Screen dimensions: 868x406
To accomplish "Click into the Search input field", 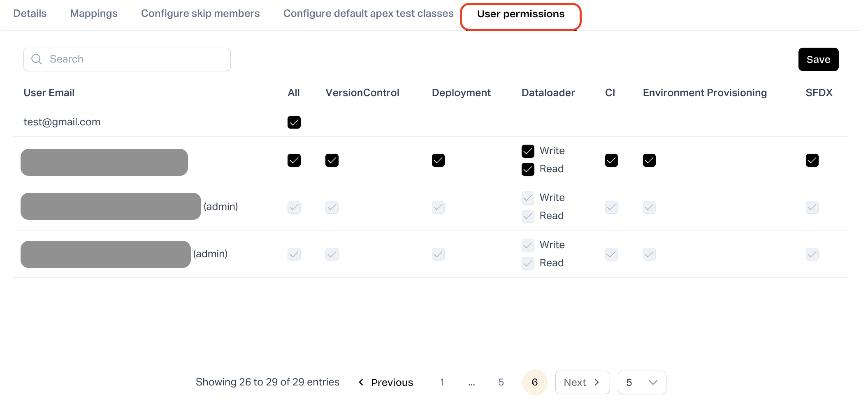I will coord(136,59).
